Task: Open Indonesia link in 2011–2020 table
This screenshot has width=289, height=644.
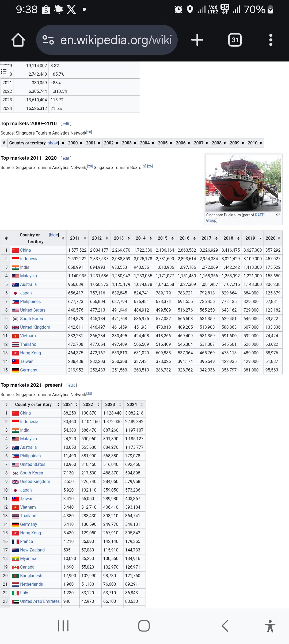Action: (x=29, y=259)
